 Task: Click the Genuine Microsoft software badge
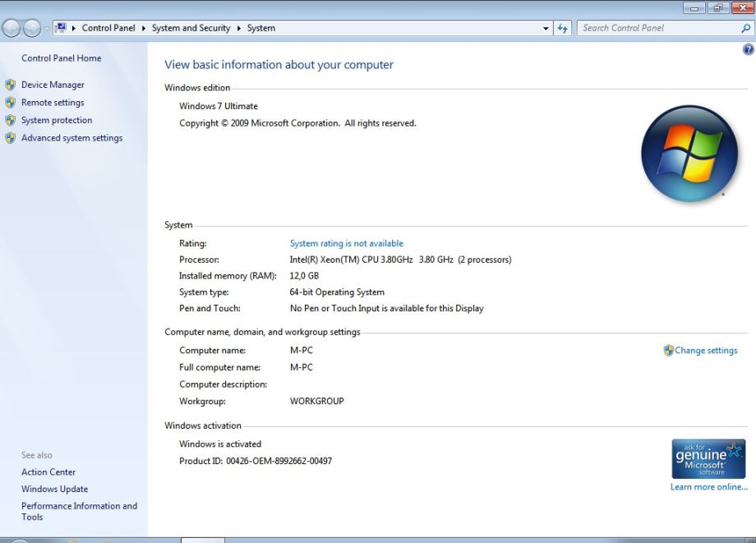(708, 458)
